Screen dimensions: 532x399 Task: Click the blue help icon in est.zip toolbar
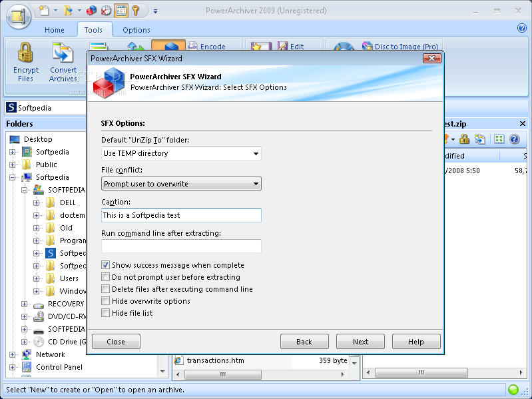[515, 139]
